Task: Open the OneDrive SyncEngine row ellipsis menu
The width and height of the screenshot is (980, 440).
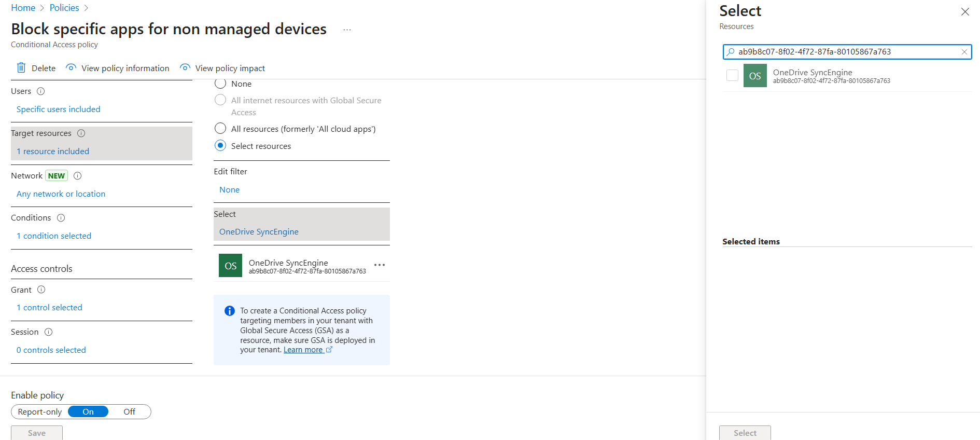Action: [x=380, y=265]
